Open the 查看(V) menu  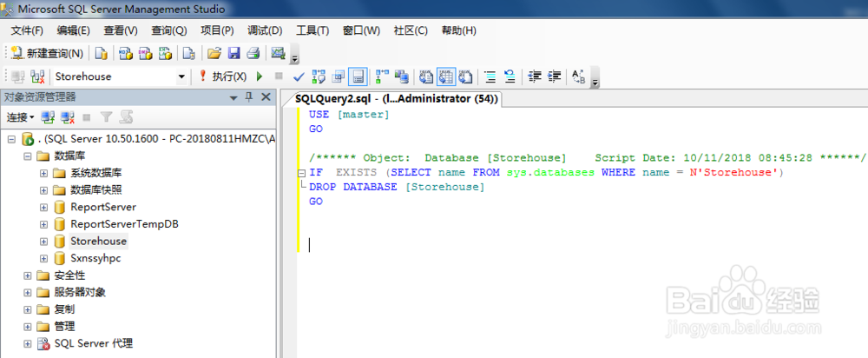[121, 30]
